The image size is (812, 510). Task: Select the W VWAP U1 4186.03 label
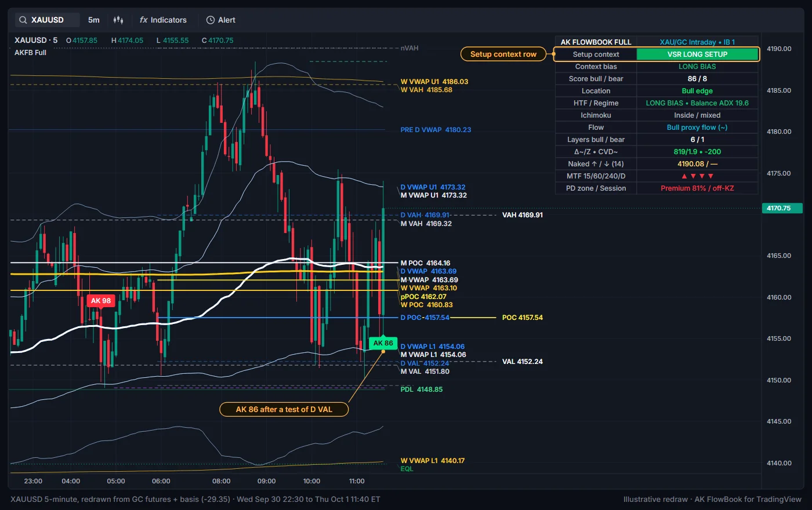434,82
